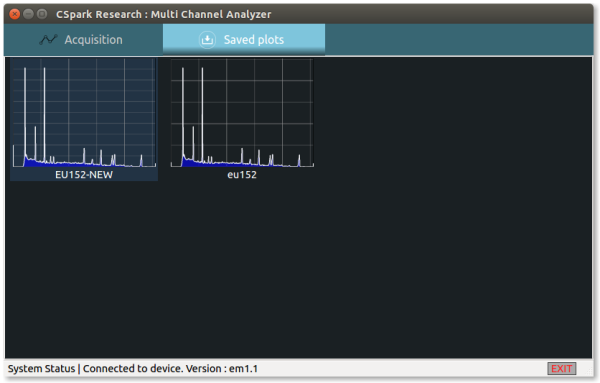The image size is (600, 383).
Task: Open the Saved plots tab
Action: (244, 39)
